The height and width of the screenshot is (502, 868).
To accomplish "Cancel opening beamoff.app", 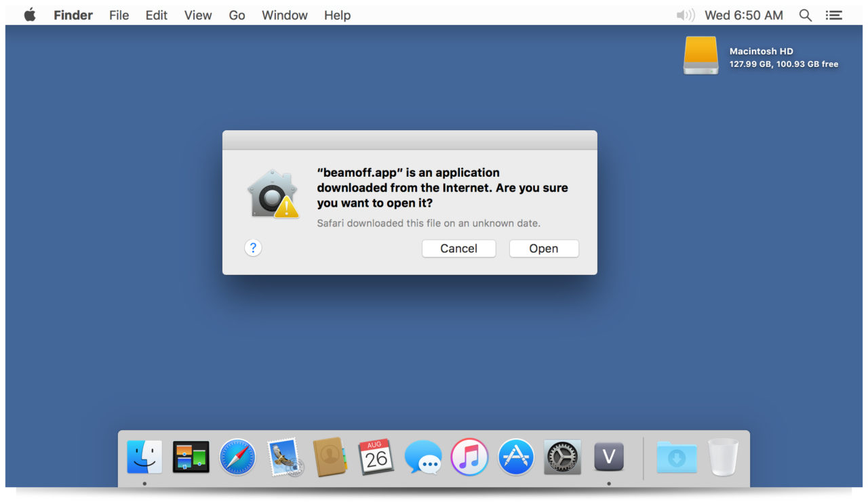I will 458,248.
